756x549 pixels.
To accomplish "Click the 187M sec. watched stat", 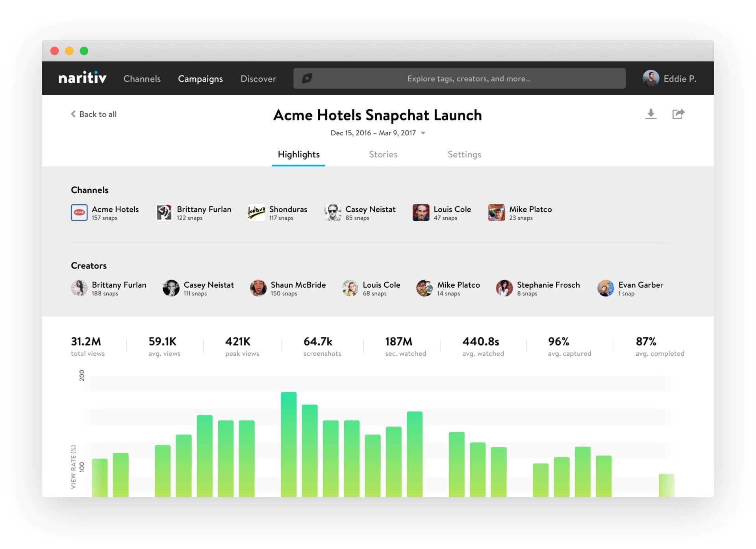I will coord(406,346).
